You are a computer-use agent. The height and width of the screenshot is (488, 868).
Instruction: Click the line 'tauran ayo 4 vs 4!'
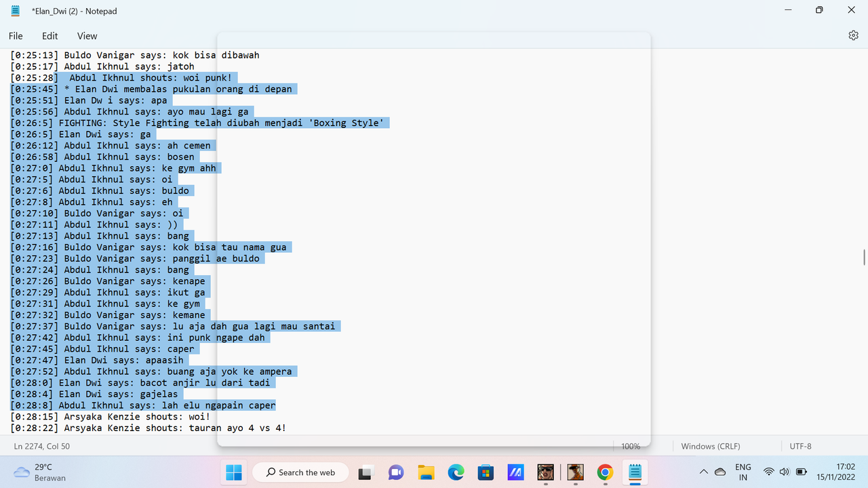(x=149, y=428)
